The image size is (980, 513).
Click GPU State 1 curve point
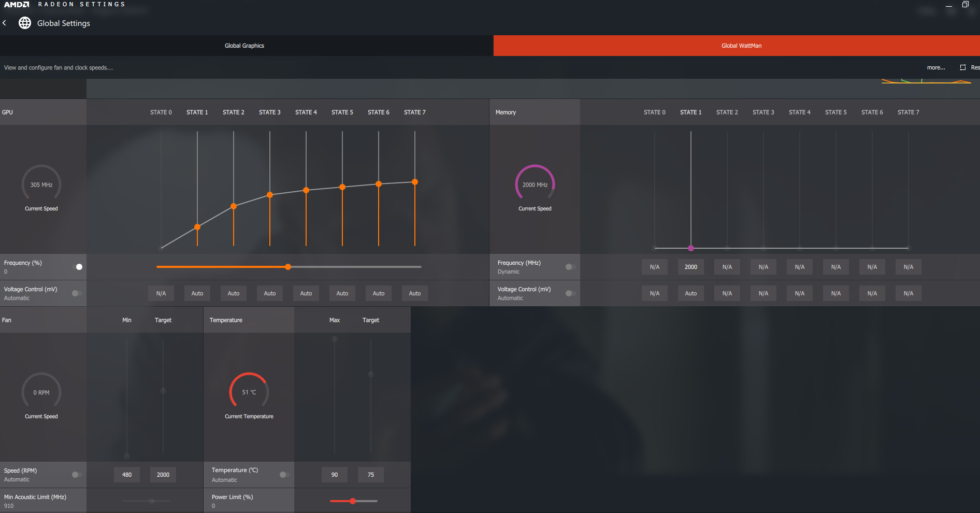197,227
